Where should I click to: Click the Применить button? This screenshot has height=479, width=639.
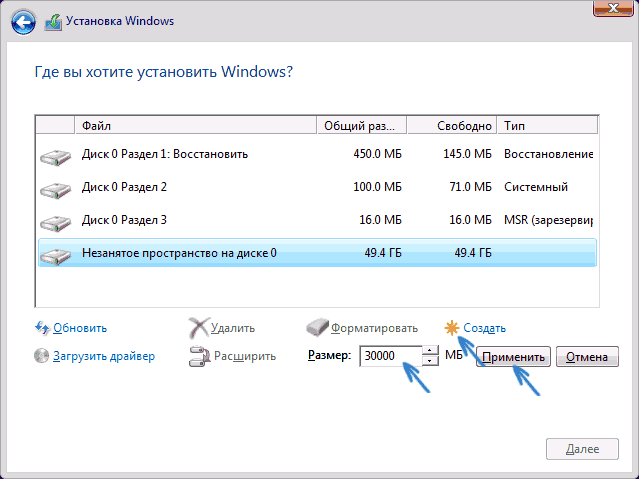click(513, 357)
